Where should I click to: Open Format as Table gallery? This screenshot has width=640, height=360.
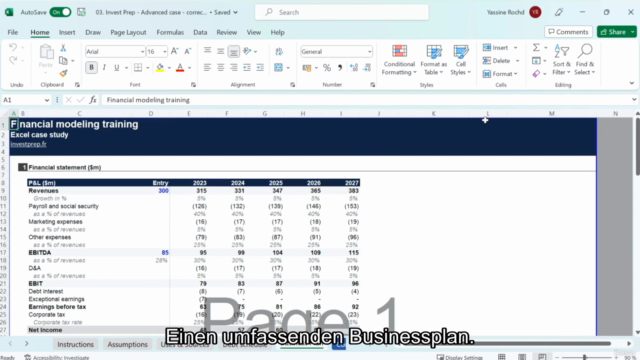pos(433,60)
